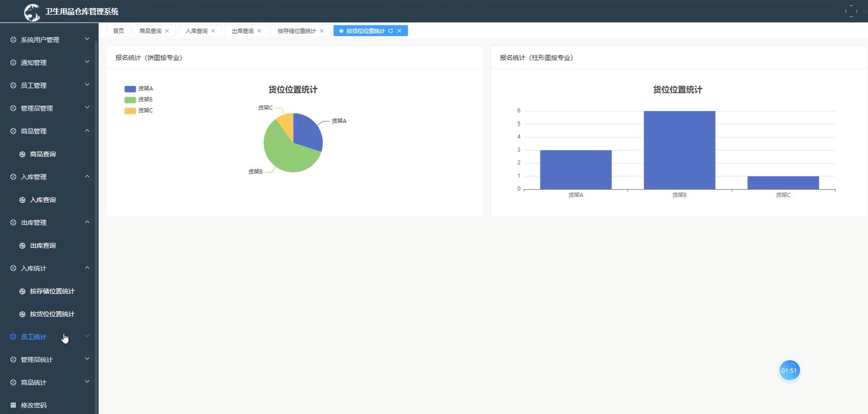
Task: Expand 系统用户管理 chevron
Action: click(87, 39)
